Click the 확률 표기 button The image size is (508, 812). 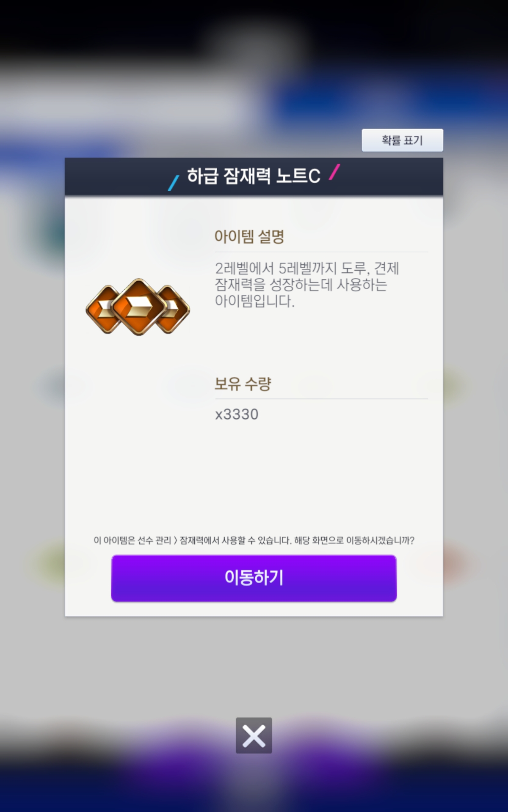tap(402, 140)
